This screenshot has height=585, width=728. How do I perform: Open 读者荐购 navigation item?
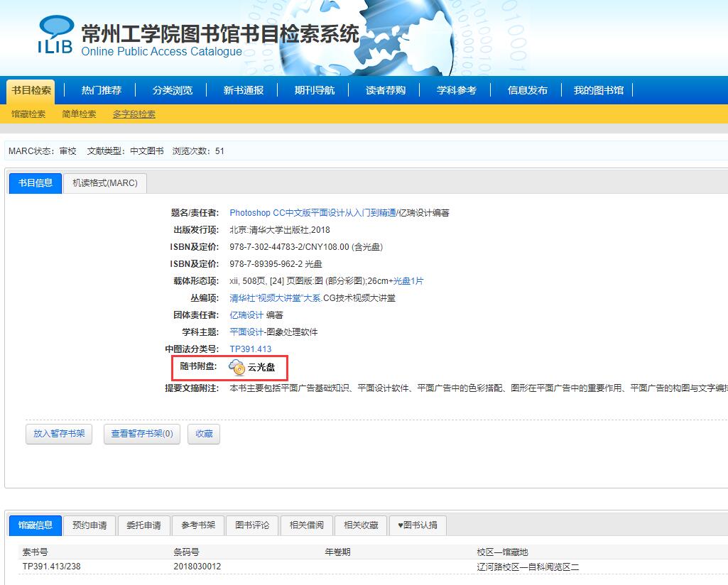tap(386, 90)
